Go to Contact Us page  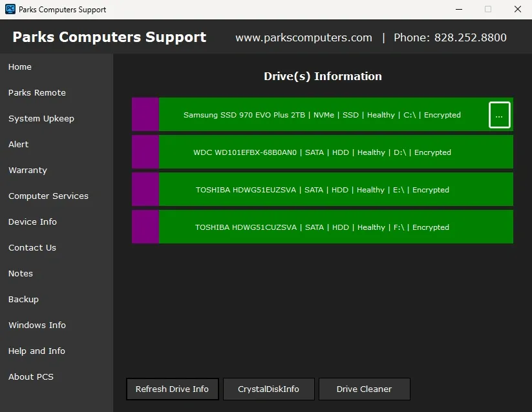point(32,248)
